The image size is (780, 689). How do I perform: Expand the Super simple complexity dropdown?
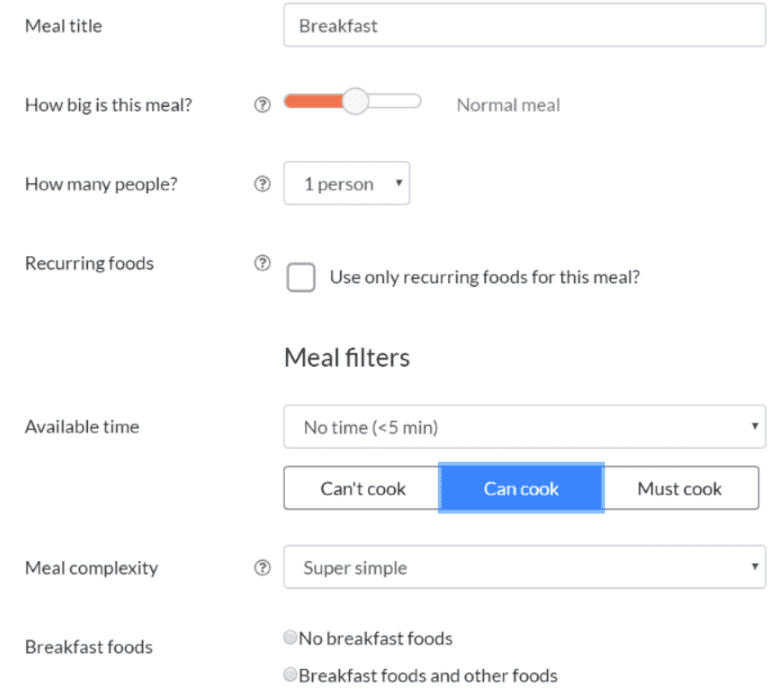click(524, 567)
